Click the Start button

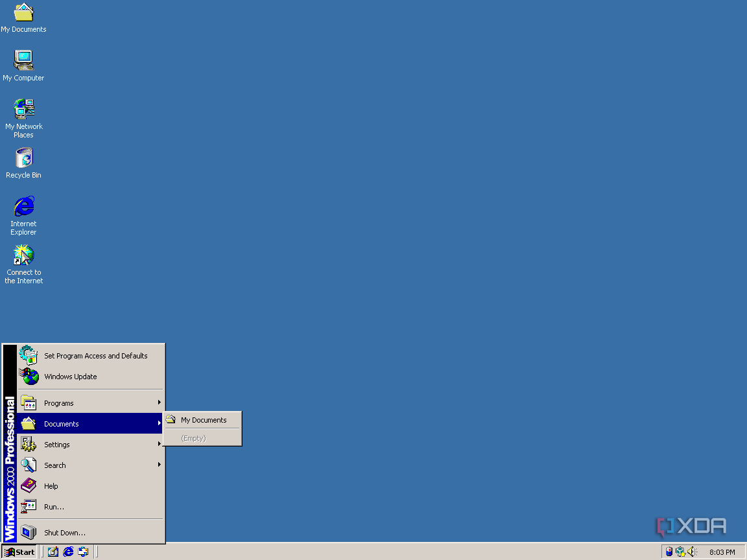[x=19, y=552]
